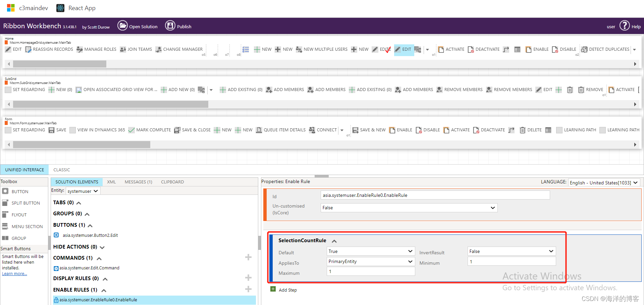Click Disable in Home ribbon
Screen dimensions: 644x305
point(564,49)
